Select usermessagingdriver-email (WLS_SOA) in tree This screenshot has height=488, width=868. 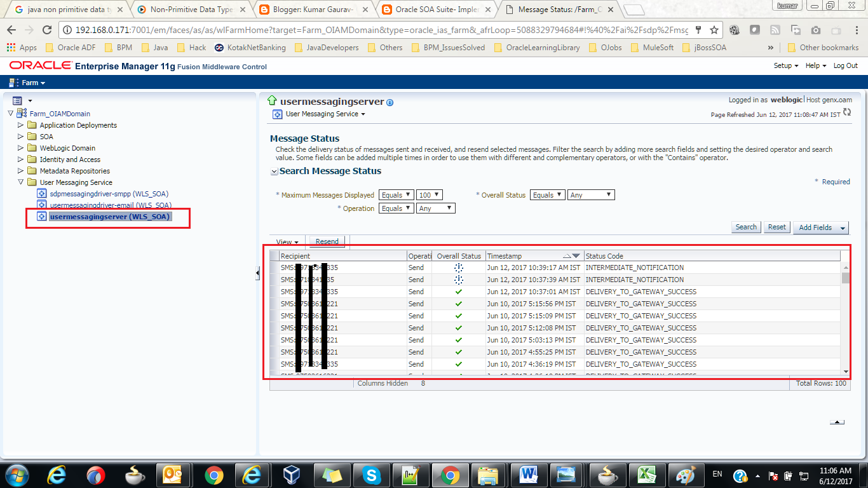pos(111,205)
